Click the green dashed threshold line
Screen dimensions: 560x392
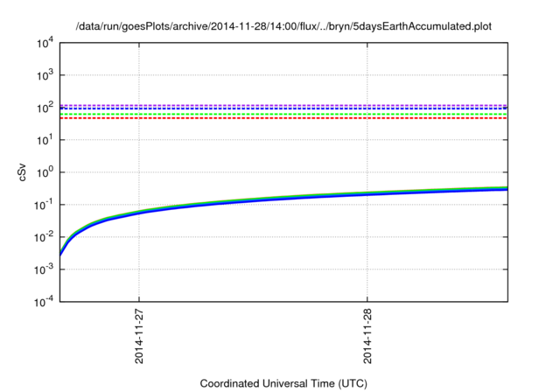coord(283,115)
